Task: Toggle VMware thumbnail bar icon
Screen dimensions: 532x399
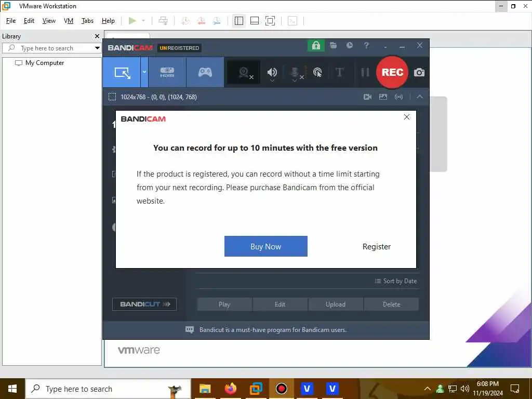Action: coord(255,21)
